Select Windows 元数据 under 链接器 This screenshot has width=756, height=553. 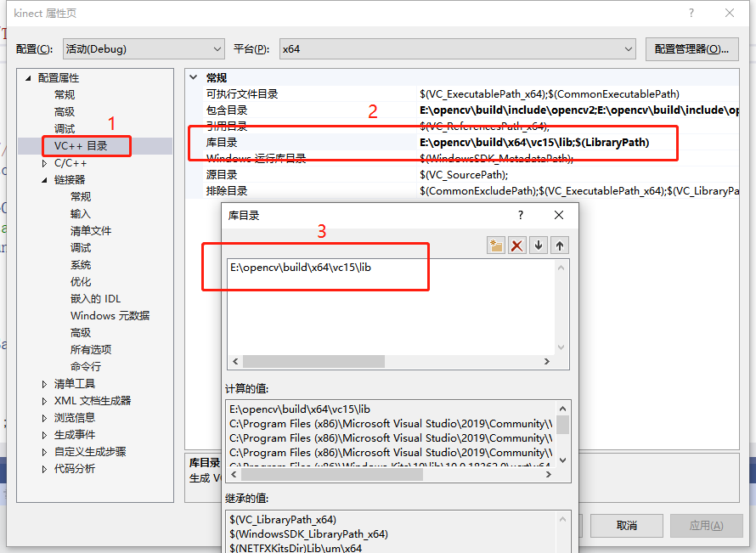click(110, 316)
